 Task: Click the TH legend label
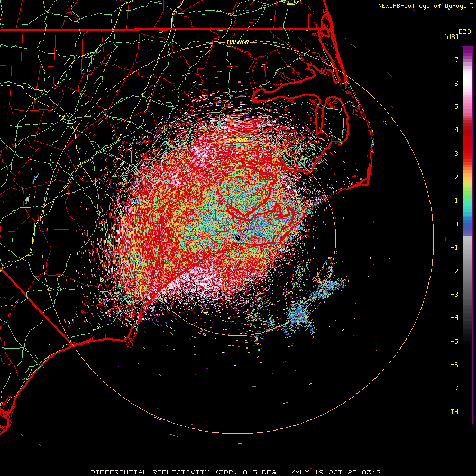coord(454,412)
